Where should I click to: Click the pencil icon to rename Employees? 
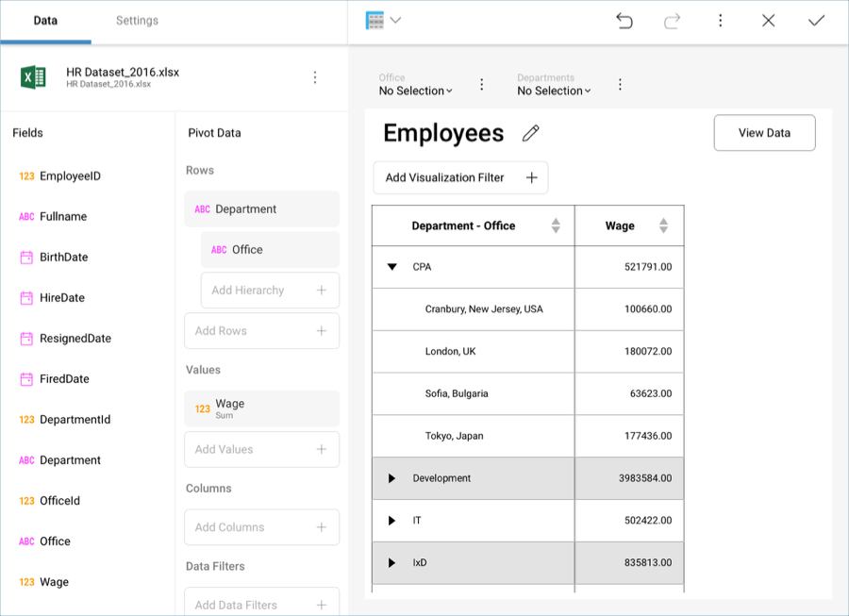point(530,133)
